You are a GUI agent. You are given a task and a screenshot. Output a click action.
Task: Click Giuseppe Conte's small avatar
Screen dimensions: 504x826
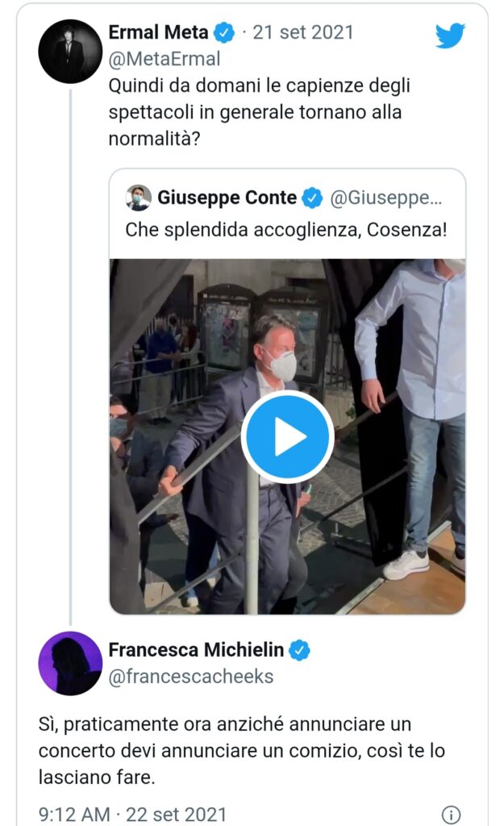click(139, 198)
